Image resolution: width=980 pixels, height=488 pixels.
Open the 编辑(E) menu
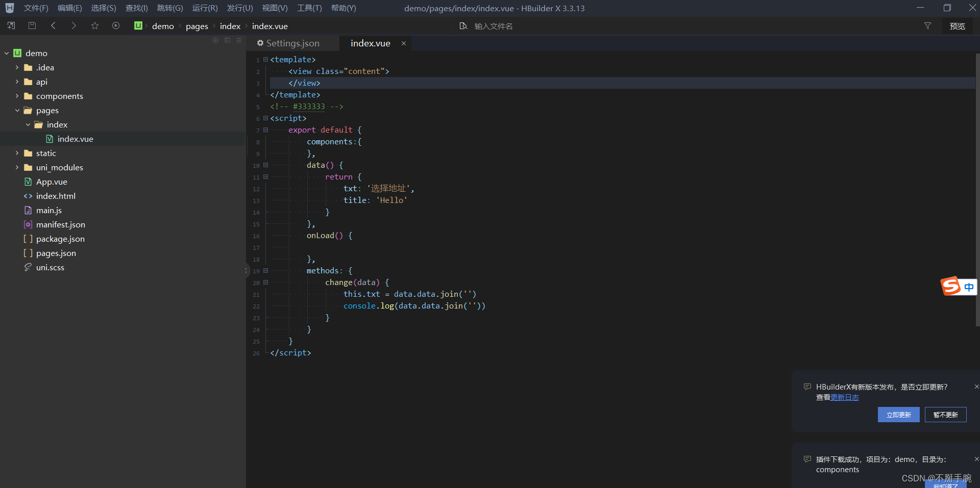[x=69, y=8]
